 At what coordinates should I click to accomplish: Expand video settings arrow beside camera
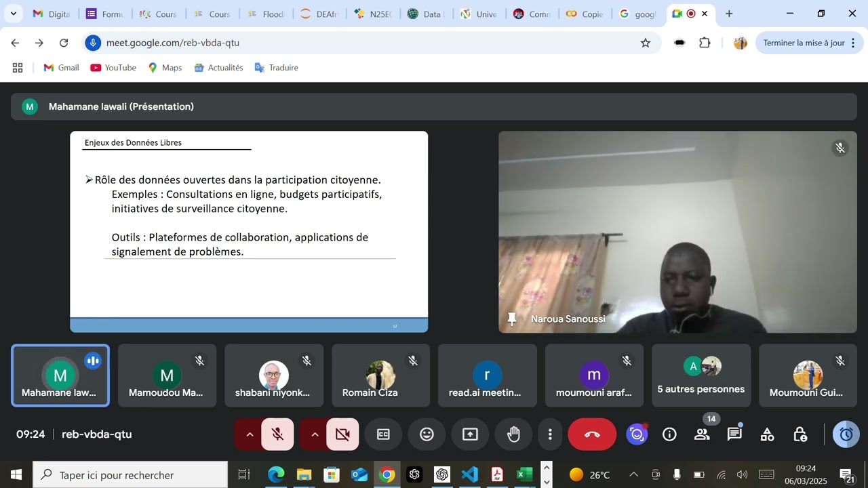(315, 434)
